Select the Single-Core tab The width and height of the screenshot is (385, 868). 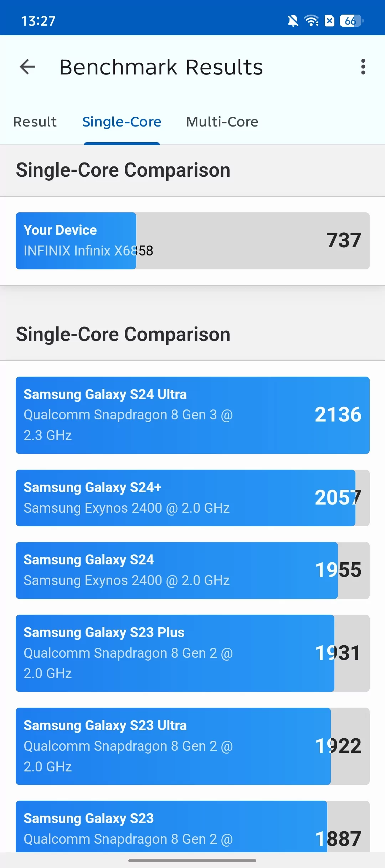[122, 122]
